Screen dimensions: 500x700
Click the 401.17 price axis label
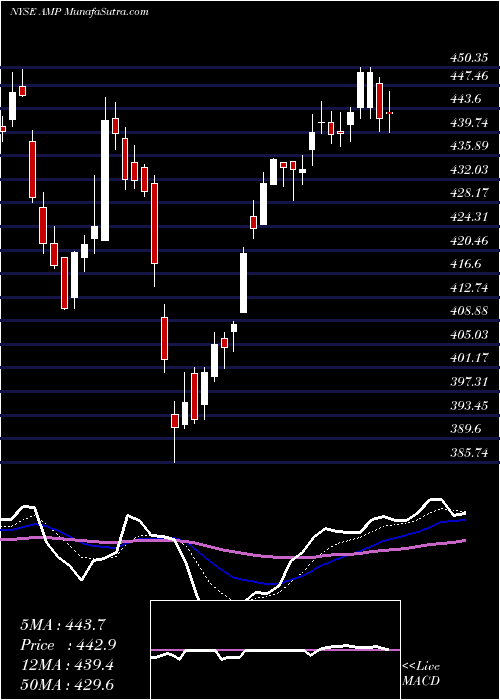(x=468, y=358)
